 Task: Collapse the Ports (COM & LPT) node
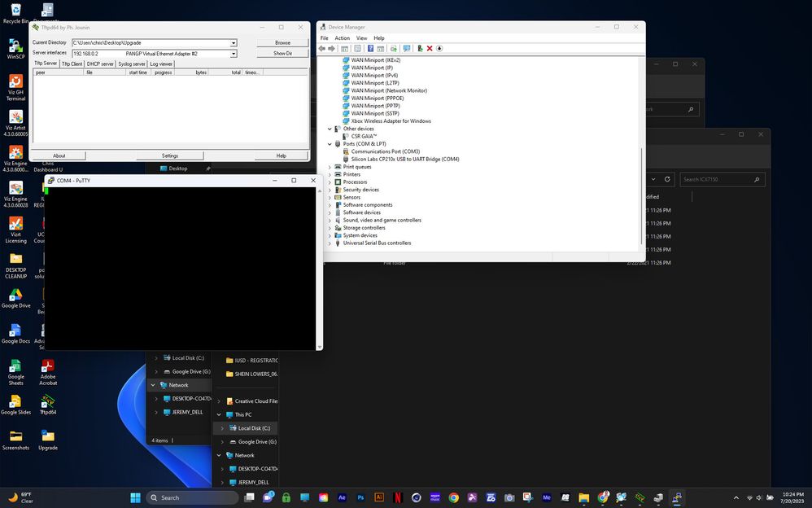(329, 143)
